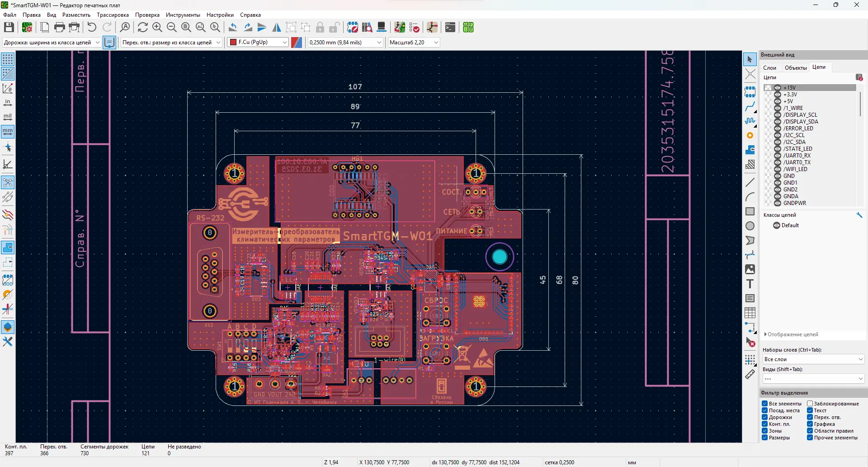The width and height of the screenshot is (868, 467).
Task: Run the Design Rules Checker icon
Action: (x=414, y=28)
